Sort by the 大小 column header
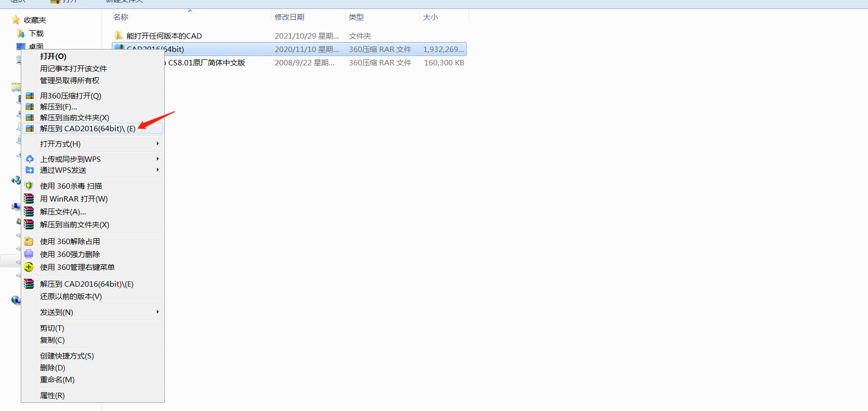The height and width of the screenshot is (411, 868). (x=430, y=17)
